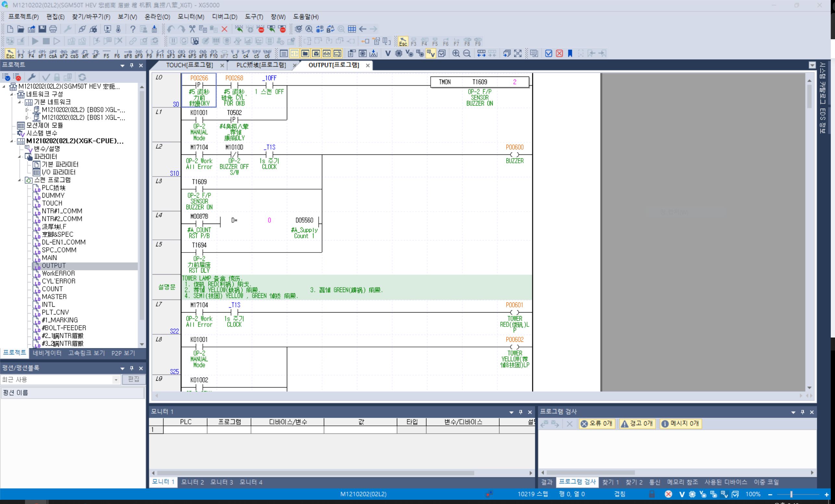Toggle the variable V view button
This screenshot has height=504, width=835.
point(388,54)
